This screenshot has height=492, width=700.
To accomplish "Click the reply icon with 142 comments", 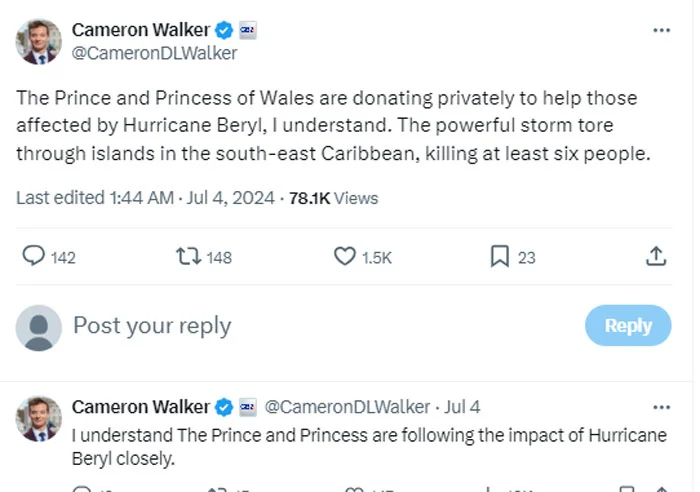I will pyautogui.click(x=33, y=257).
